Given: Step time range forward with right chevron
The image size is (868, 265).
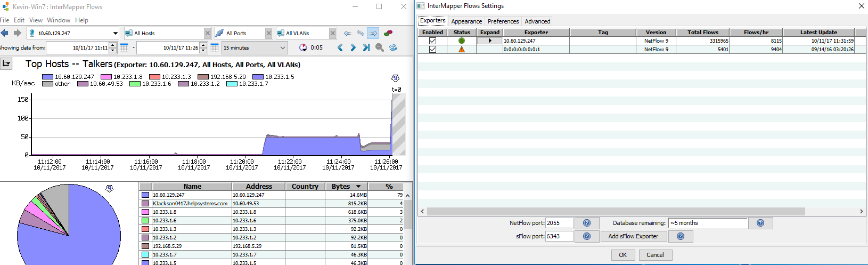Looking at the screenshot, I should (x=353, y=47).
